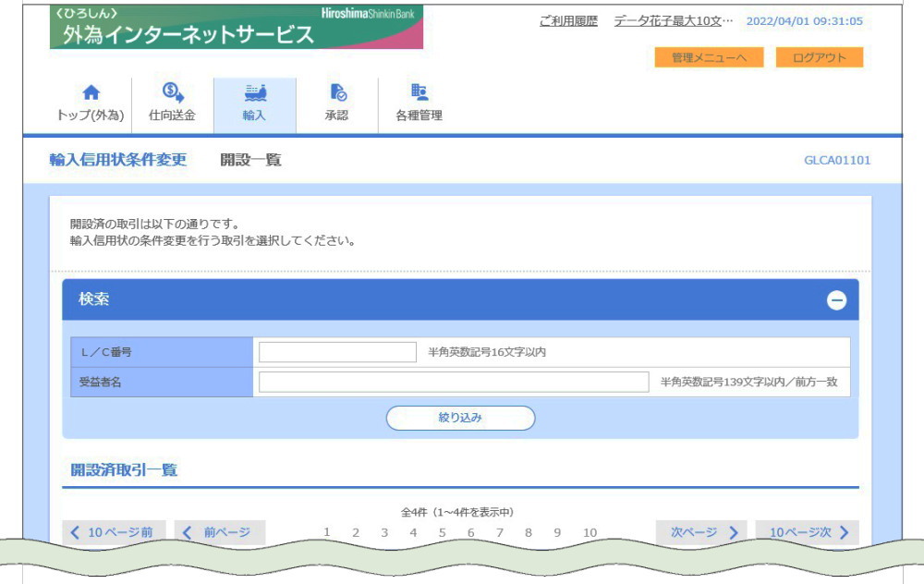The height and width of the screenshot is (584, 924).
Task: Open the 承認 document-check icon
Action: click(336, 92)
